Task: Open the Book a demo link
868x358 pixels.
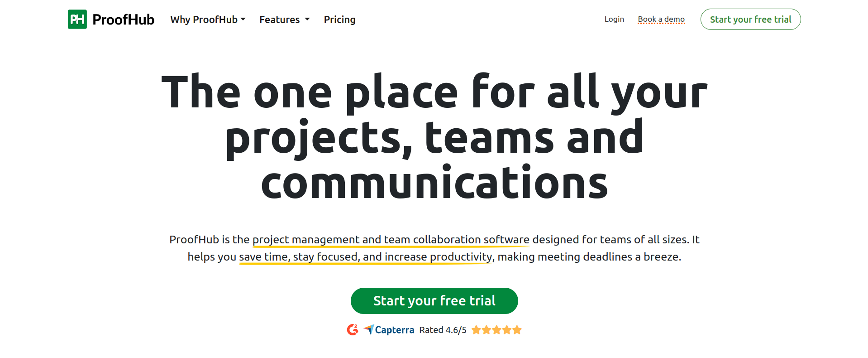Action: (x=661, y=19)
